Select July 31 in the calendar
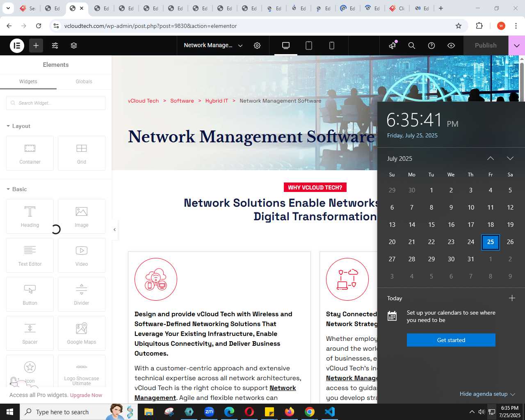Viewport: 525px width, 420px height. pyautogui.click(x=471, y=259)
